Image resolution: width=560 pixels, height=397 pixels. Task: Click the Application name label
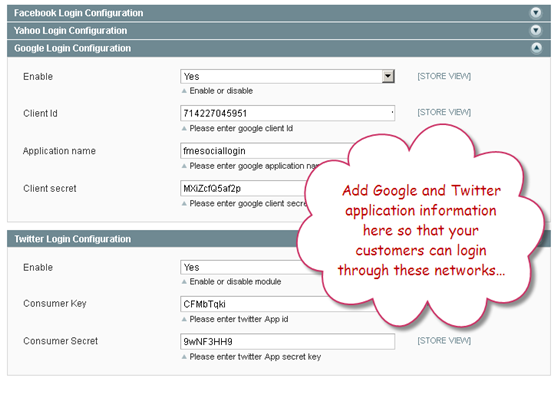(x=59, y=151)
